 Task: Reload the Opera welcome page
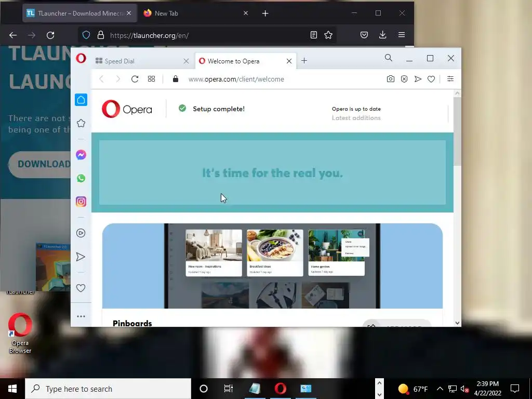pos(135,79)
